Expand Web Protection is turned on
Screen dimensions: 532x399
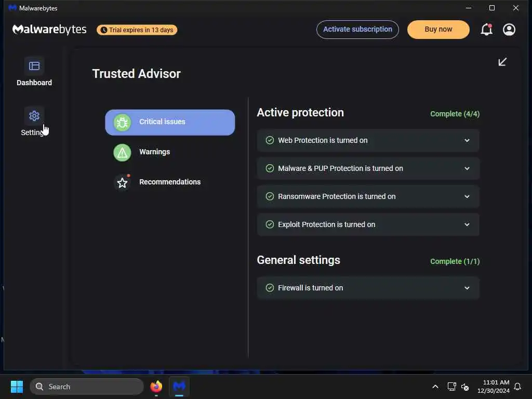(368, 140)
